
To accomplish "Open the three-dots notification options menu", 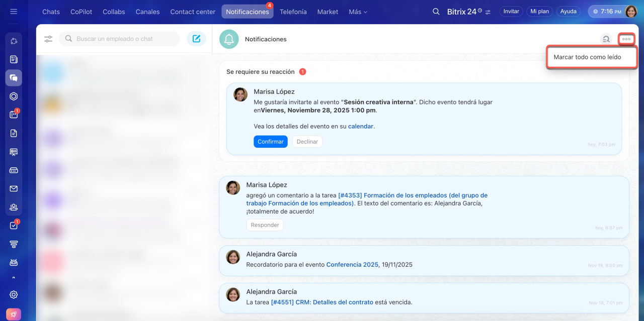I will (x=626, y=39).
